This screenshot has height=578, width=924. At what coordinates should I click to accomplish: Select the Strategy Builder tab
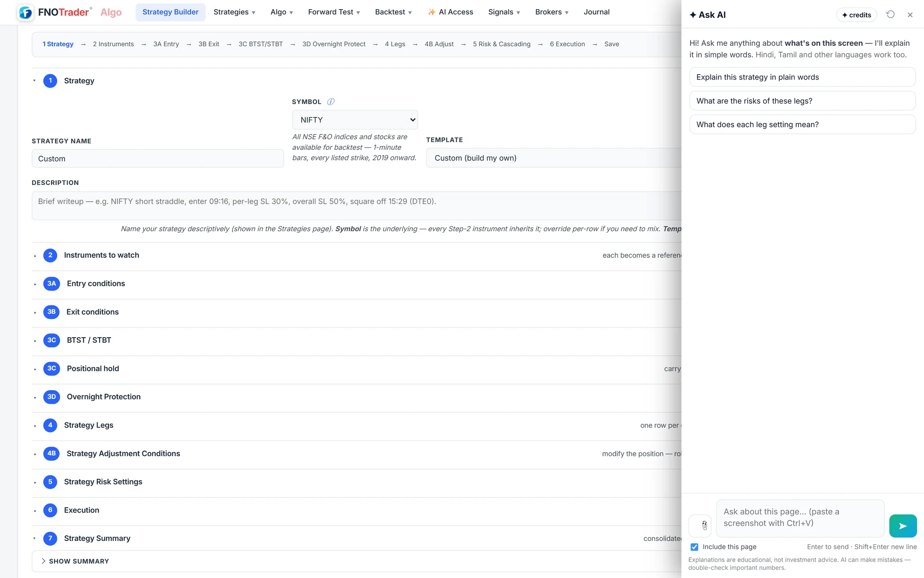(170, 12)
